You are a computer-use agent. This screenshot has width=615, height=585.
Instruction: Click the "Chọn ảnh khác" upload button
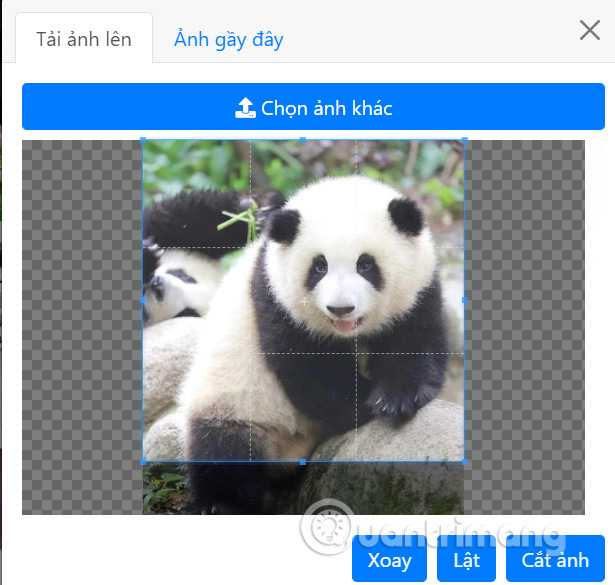pos(313,106)
